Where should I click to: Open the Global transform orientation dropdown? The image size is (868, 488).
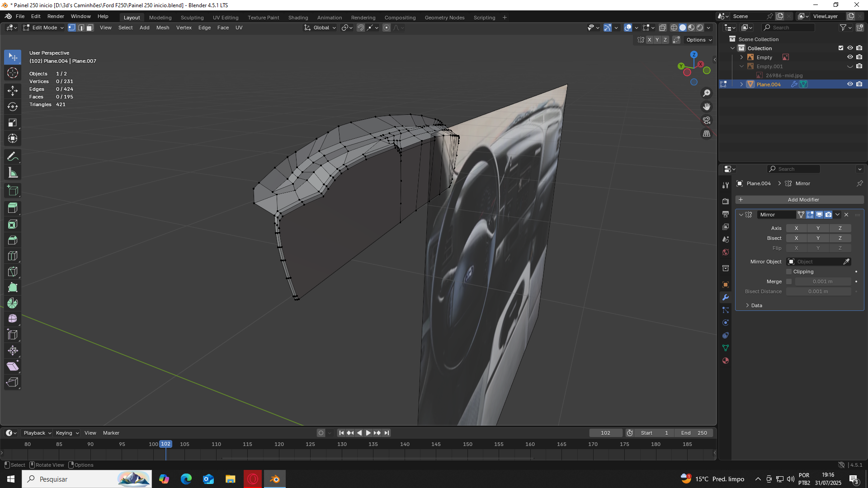pyautogui.click(x=321, y=28)
